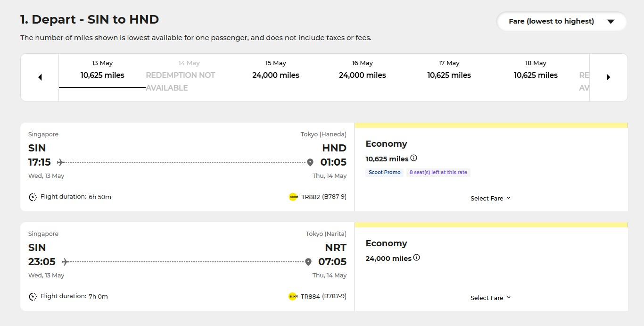Click the Scoot Promo badge
This screenshot has width=644, height=326.
tap(385, 172)
